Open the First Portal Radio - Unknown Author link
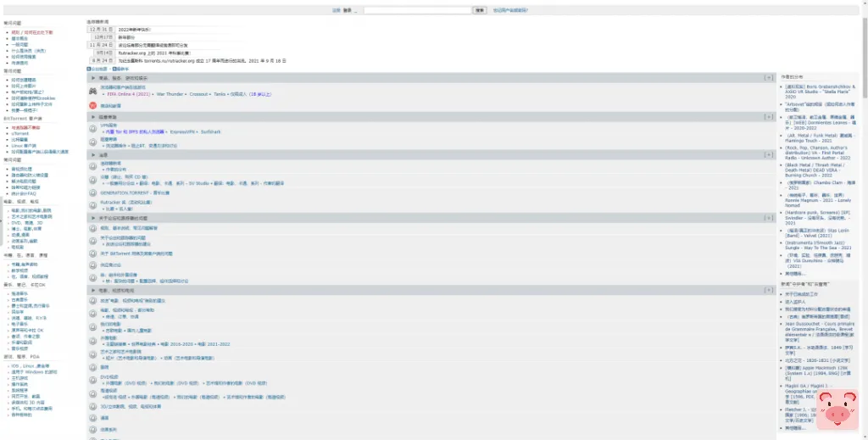 pyautogui.click(x=818, y=153)
